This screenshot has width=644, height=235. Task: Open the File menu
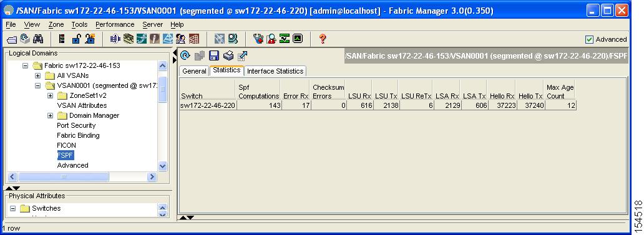coord(11,24)
